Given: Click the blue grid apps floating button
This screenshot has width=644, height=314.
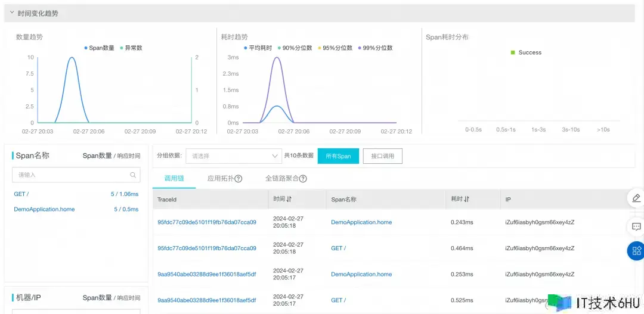Looking at the screenshot, I should 636,251.
